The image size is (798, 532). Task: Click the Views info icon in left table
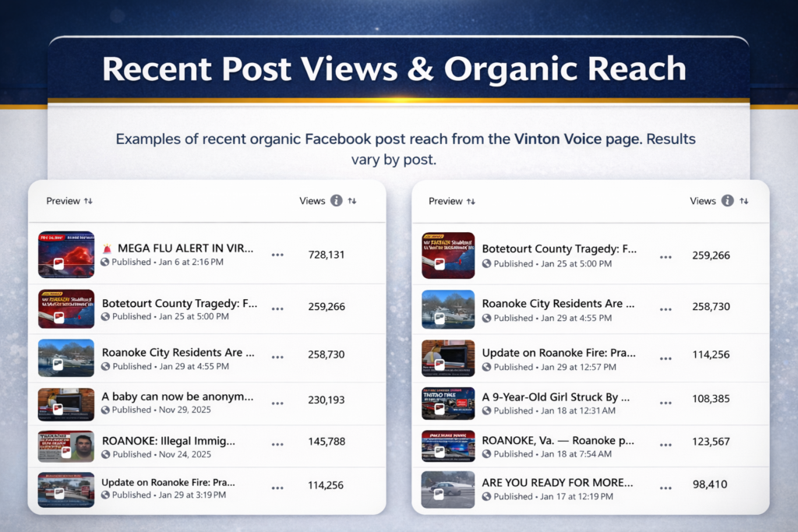click(x=337, y=201)
